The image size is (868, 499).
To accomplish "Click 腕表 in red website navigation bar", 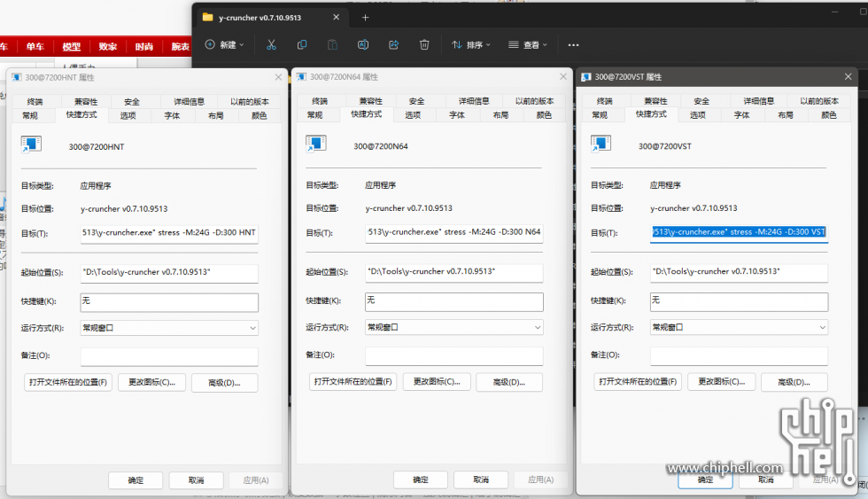I will [181, 46].
